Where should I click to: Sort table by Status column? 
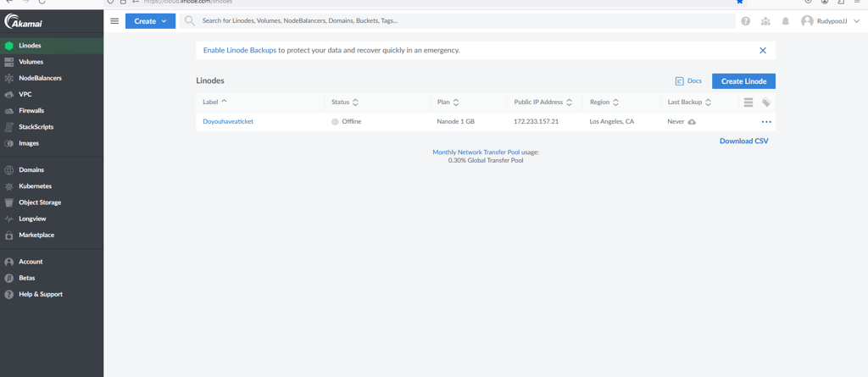tap(345, 103)
